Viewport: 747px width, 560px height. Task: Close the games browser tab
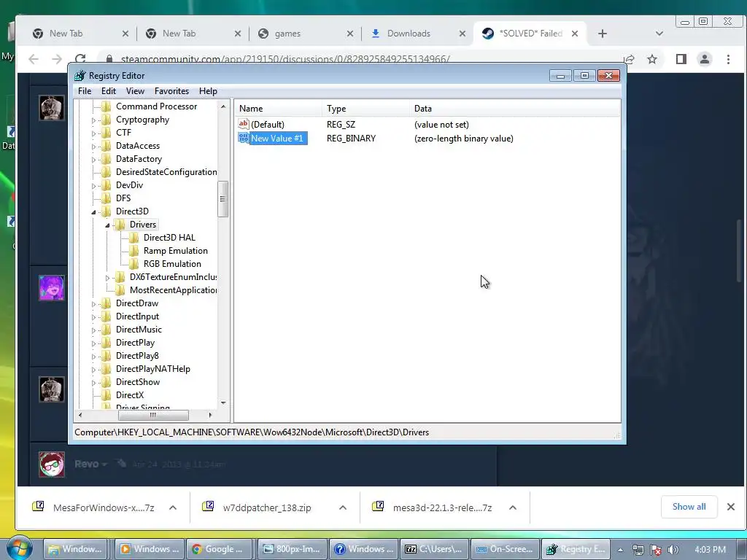pos(349,34)
